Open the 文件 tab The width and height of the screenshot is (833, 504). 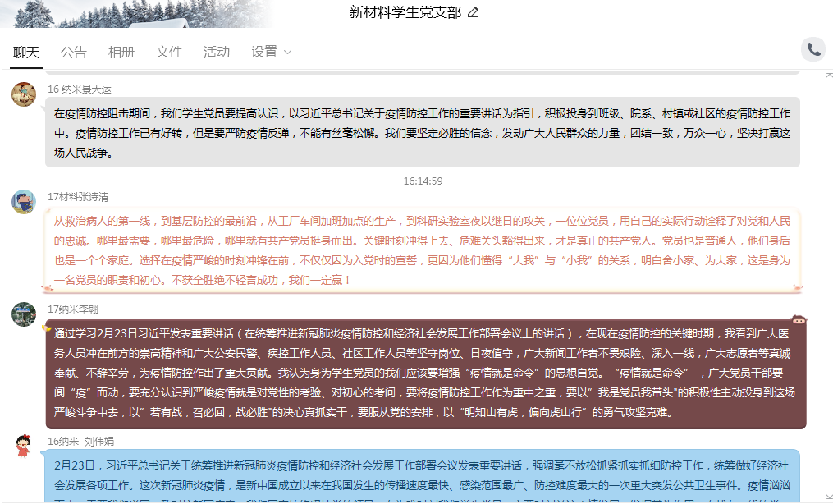pos(169,52)
